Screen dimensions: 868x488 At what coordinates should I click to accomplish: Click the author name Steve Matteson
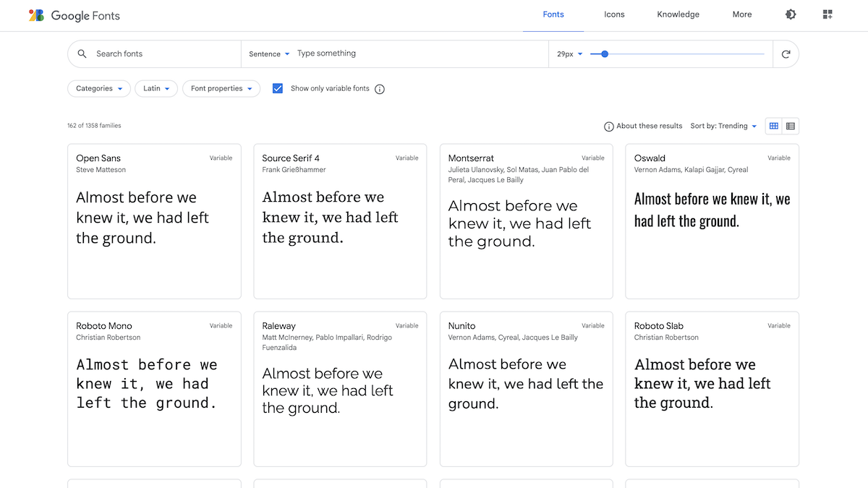[101, 170]
